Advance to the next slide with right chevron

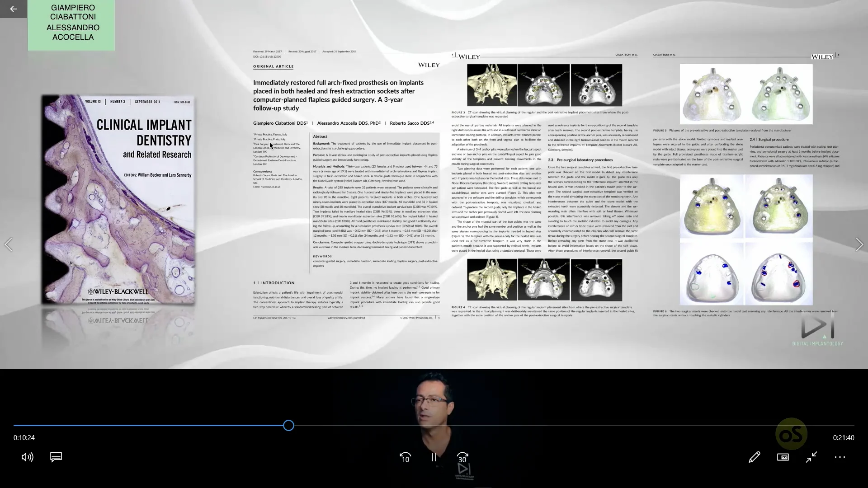click(859, 244)
